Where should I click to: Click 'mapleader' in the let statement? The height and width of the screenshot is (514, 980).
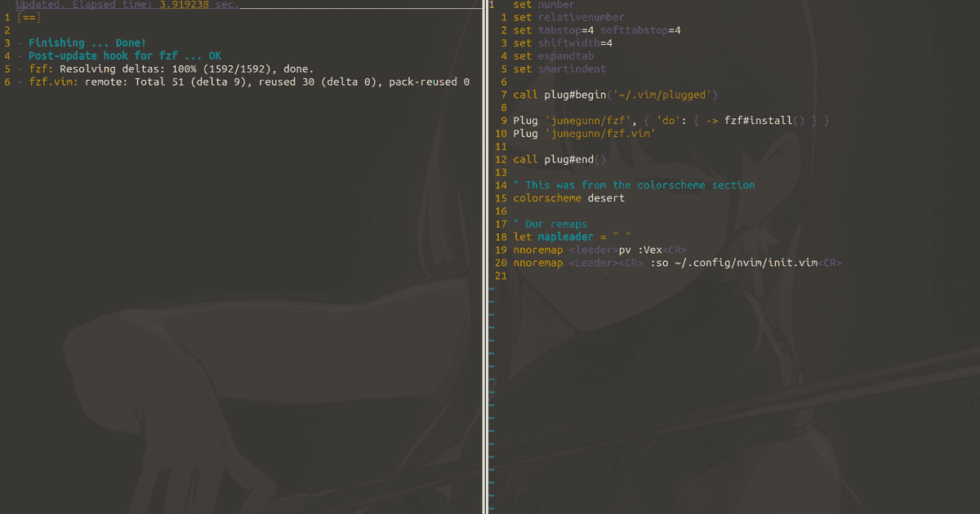point(565,237)
